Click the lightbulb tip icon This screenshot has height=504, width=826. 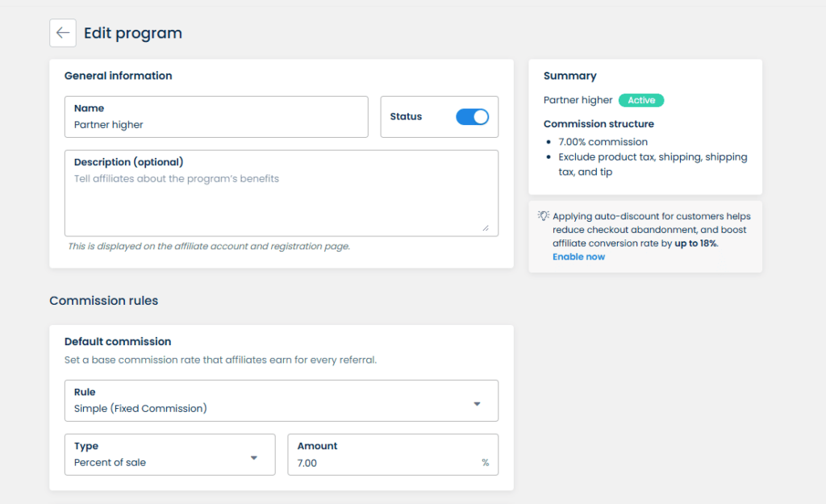[544, 216]
